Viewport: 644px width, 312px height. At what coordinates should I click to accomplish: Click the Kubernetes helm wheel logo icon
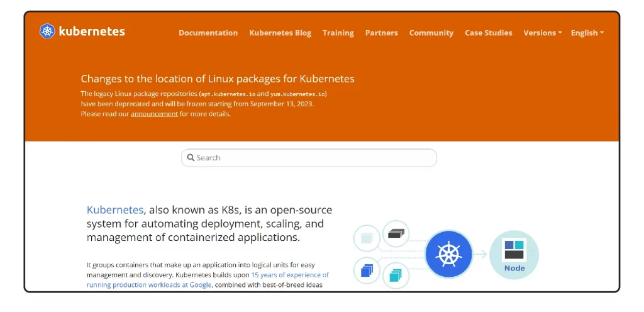[x=47, y=31]
